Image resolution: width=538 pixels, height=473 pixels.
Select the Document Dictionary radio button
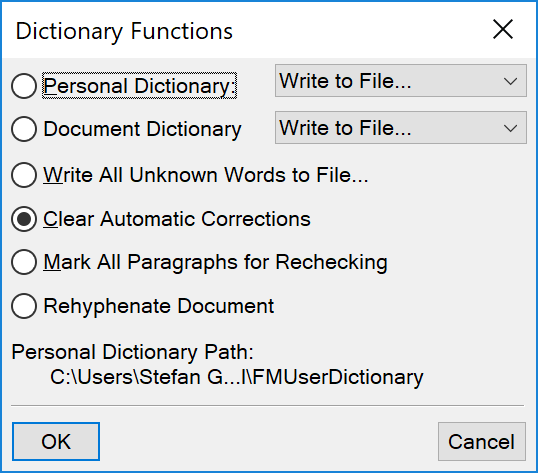click(24, 129)
